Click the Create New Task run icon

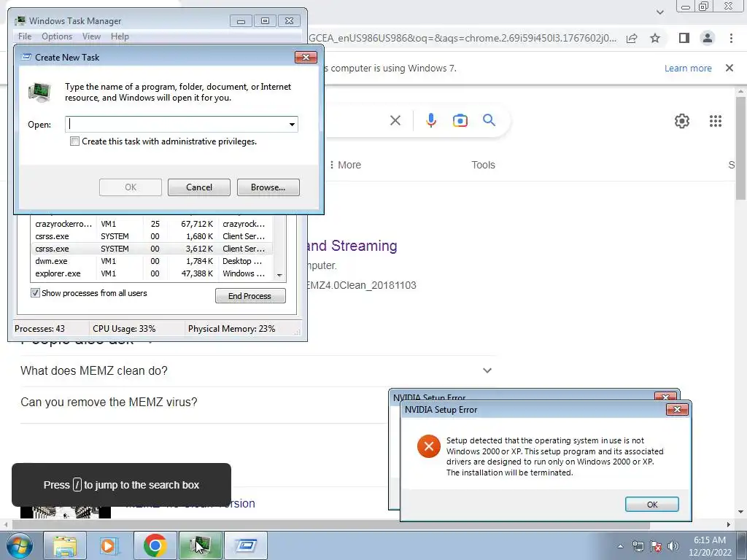[39, 92]
